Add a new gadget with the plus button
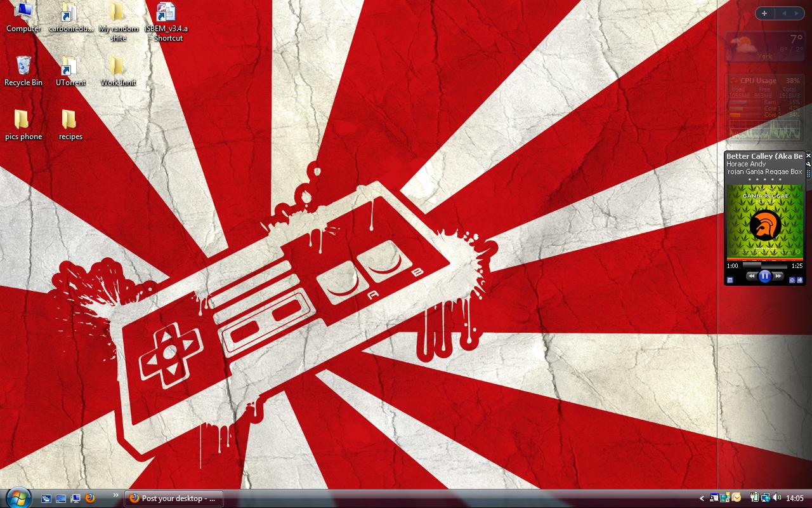The width and height of the screenshot is (812, 508). click(764, 13)
